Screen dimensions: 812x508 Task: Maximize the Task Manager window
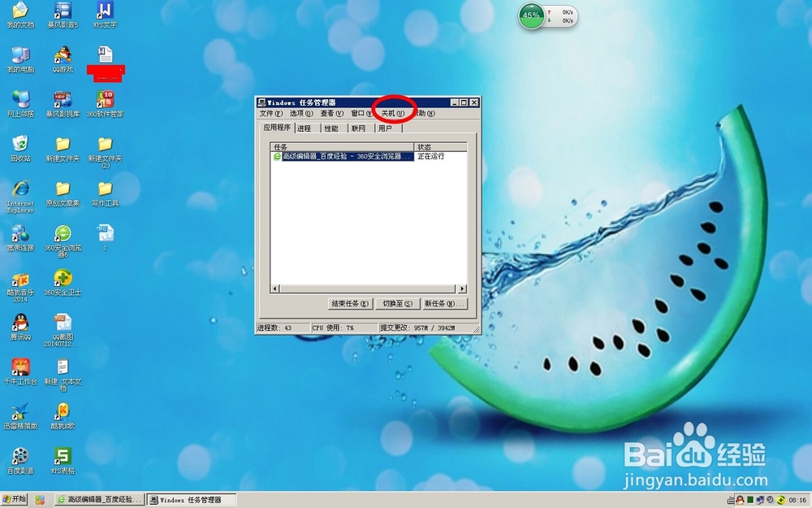[464, 102]
